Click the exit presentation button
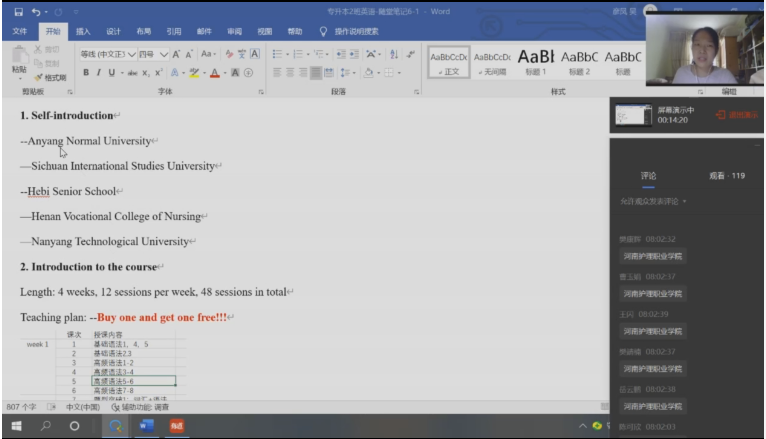The width and height of the screenshot is (766, 439). coord(736,115)
